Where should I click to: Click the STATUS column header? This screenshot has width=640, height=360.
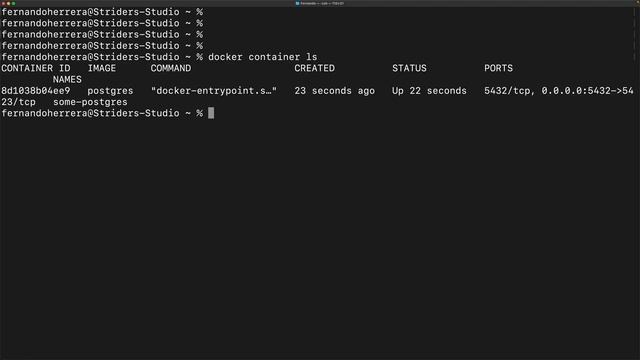coord(409,68)
